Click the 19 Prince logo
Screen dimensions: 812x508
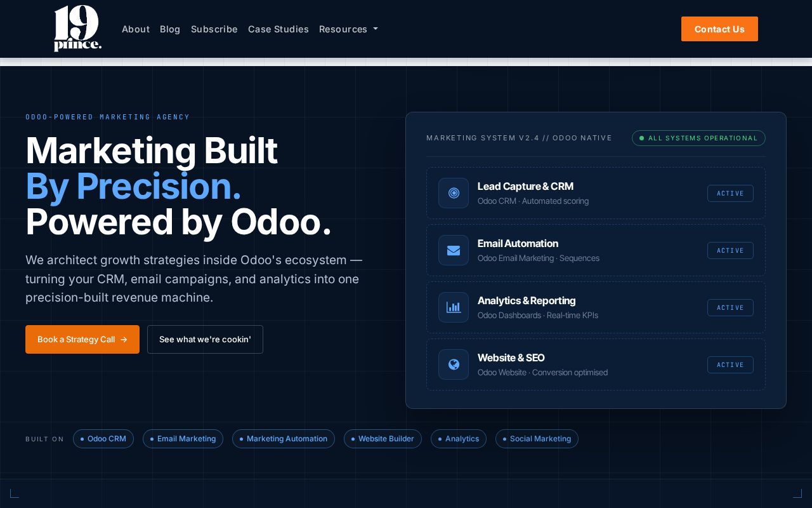point(77,29)
